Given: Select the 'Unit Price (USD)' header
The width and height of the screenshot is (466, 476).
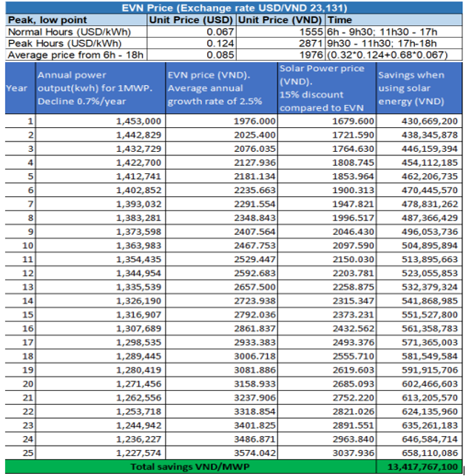Looking at the screenshot, I should click(x=192, y=20).
